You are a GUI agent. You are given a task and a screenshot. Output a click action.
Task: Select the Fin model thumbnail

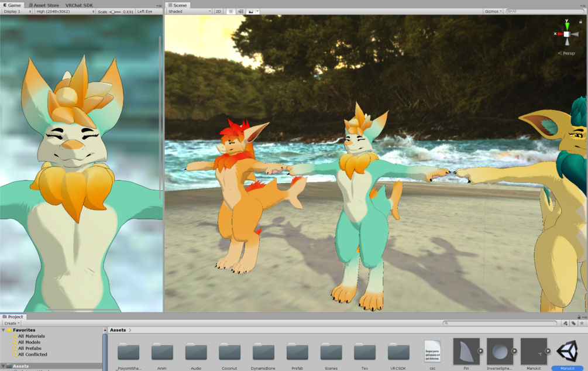466,352
